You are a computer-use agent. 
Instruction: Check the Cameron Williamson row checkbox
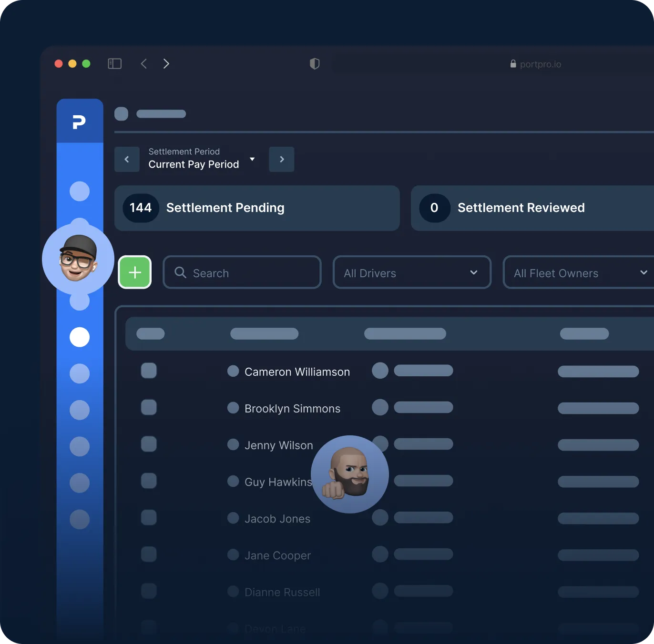(149, 371)
